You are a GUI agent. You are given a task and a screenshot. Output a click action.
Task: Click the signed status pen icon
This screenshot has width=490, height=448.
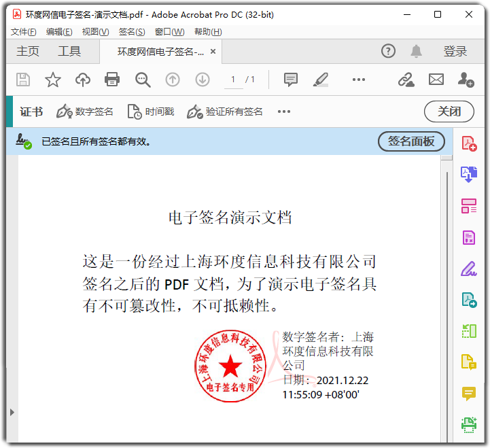(x=24, y=141)
